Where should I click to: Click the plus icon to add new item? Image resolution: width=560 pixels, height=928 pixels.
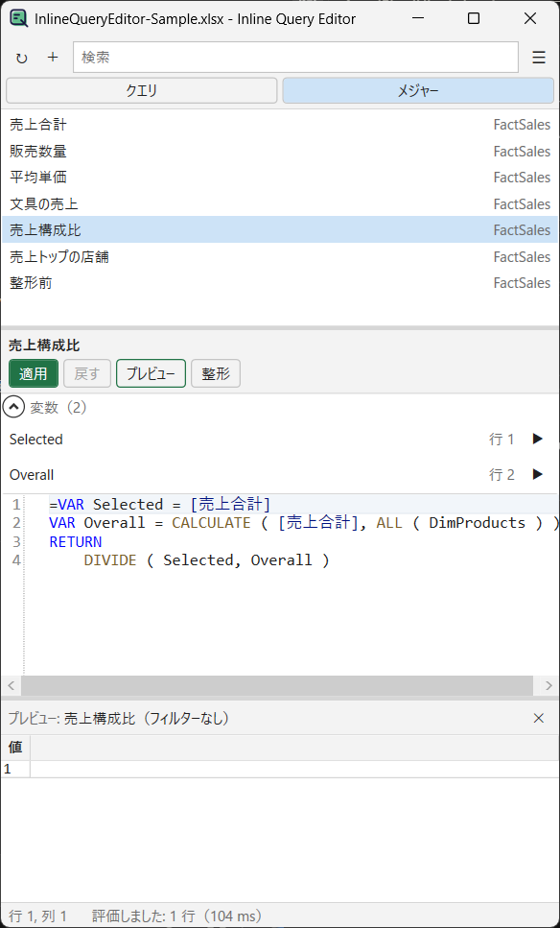click(53, 57)
